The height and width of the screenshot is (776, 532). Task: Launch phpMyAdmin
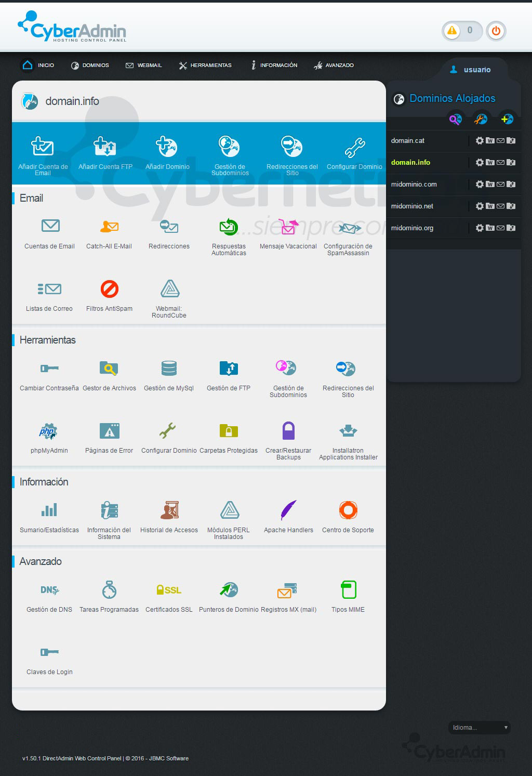(49, 432)
